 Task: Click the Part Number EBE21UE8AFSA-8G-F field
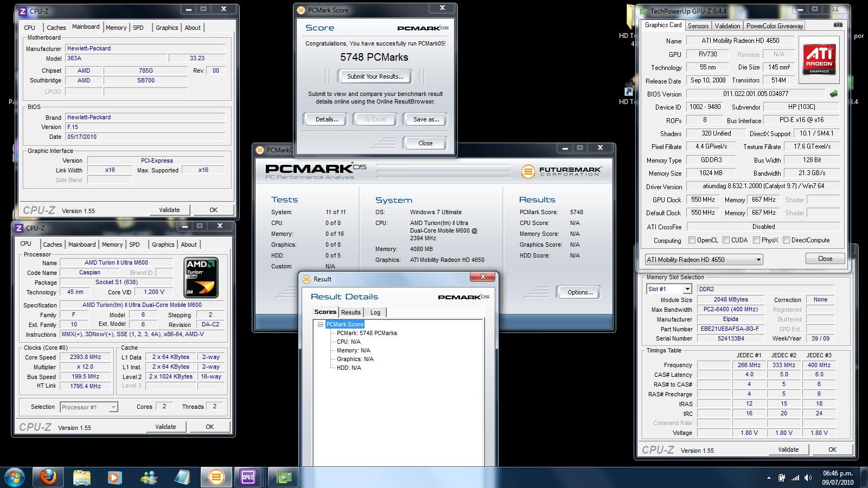tap(731, 329)
